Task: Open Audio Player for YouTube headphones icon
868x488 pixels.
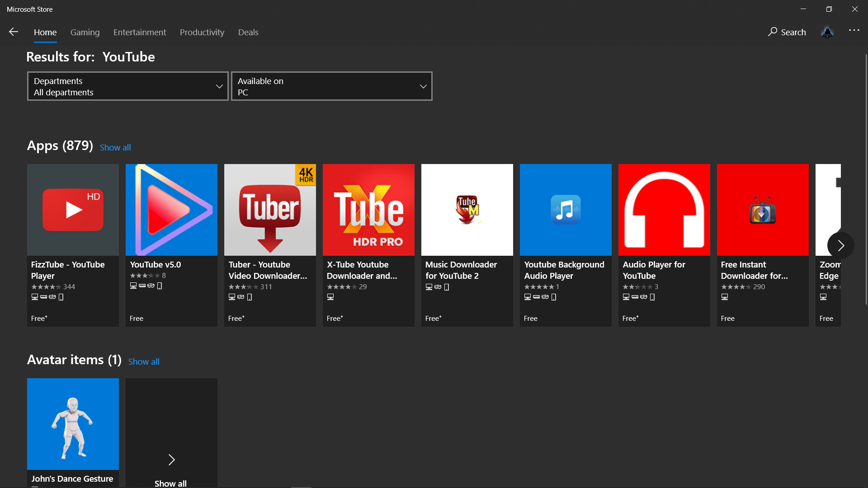Action: tap(664, 210)
